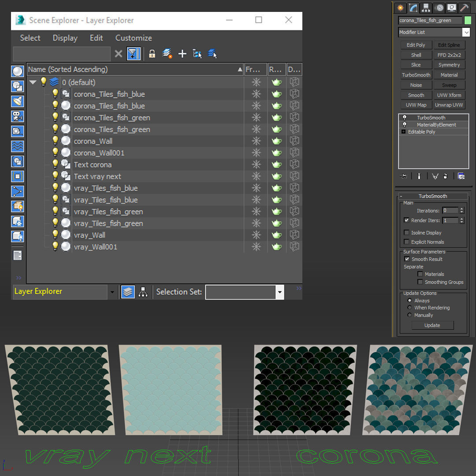Screen dimensions: 476x476
Task: Check Separate by Smoothing Groups checkbox
Action: (420, 282)
